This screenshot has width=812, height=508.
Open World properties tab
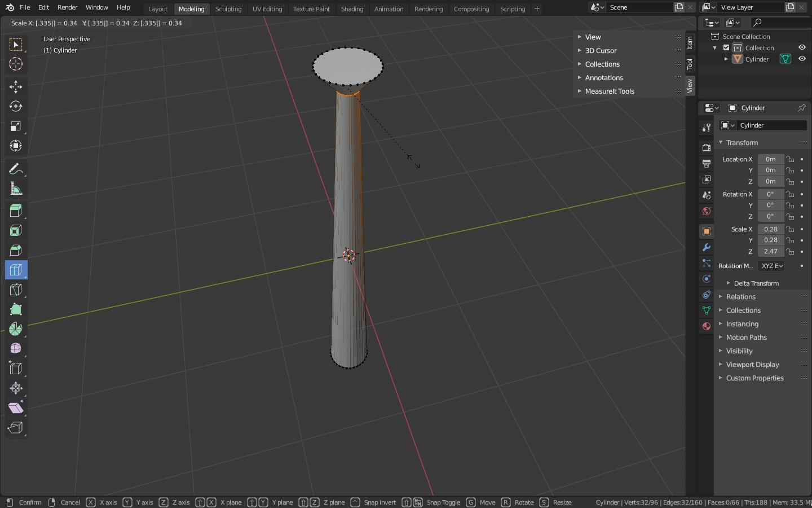[x=707, y=211]
